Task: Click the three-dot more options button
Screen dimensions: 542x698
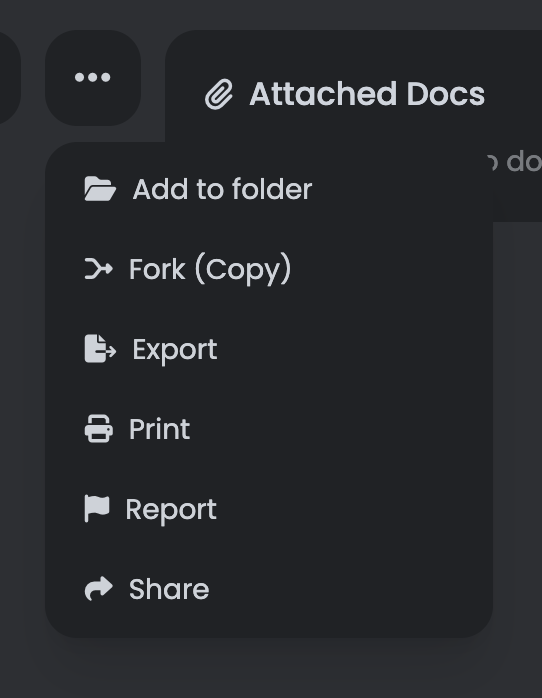Action: click(93, 78)
